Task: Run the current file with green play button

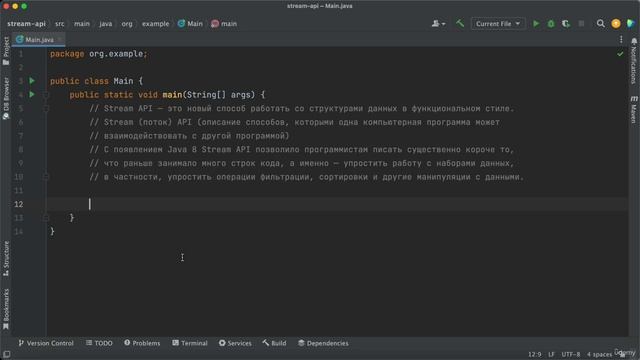Action: pyautogui.click(x=536, y=24)
